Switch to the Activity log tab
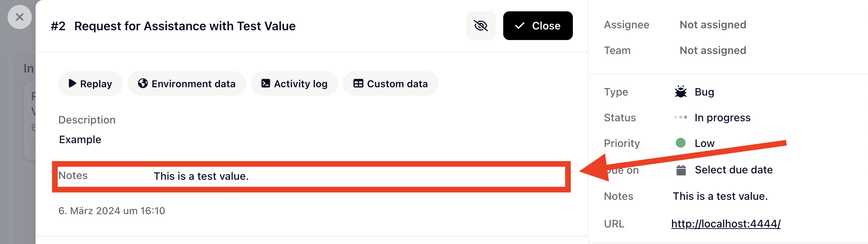 294,83
